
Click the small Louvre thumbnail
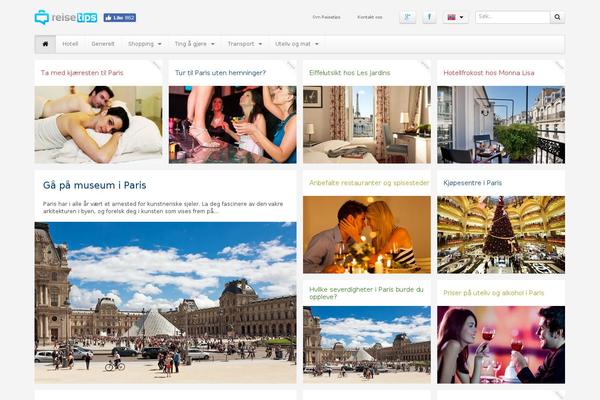pos(367,344)
